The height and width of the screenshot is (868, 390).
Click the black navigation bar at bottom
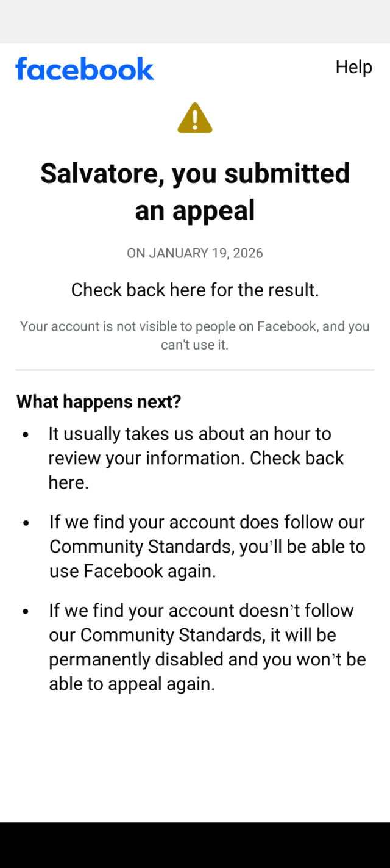[195, 845]
